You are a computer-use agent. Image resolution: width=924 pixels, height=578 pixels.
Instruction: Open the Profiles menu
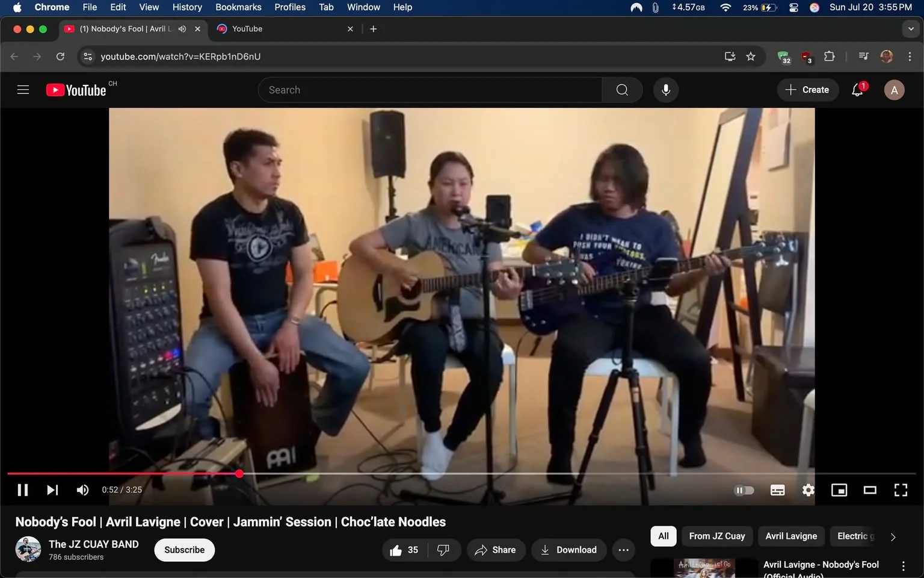(290, 7)
